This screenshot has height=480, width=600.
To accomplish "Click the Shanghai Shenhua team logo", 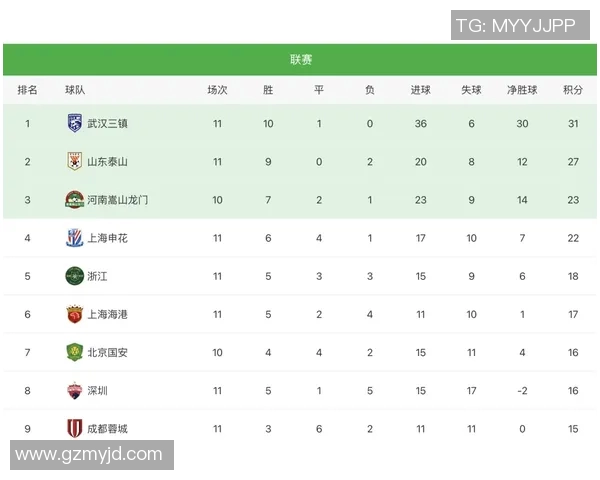I will tap(74, 238).
